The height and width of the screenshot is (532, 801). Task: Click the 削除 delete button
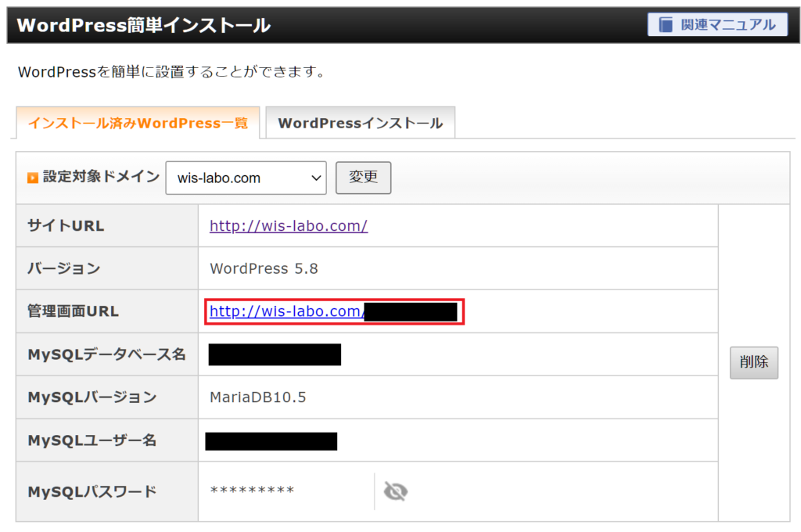pos(754,362)
